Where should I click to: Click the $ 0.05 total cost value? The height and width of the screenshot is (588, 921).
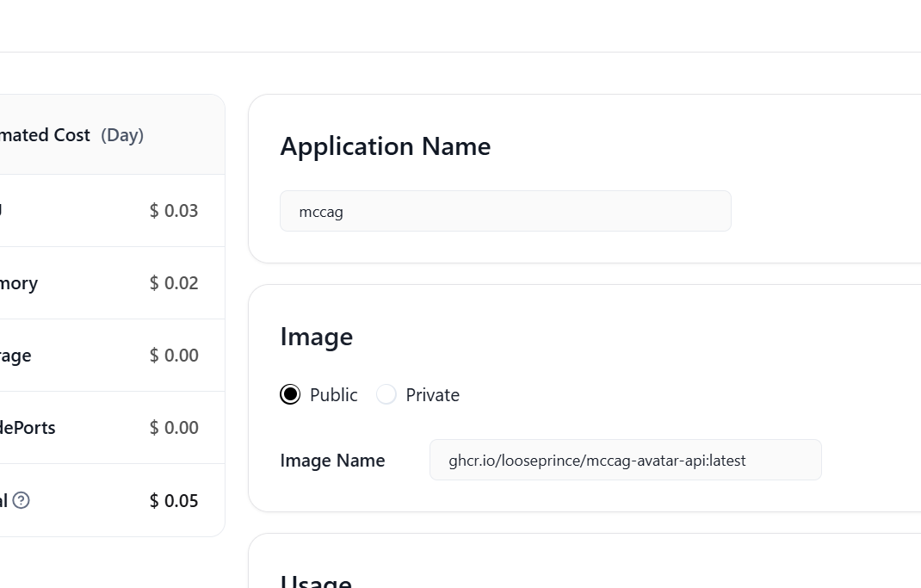(x=174, y=501)
